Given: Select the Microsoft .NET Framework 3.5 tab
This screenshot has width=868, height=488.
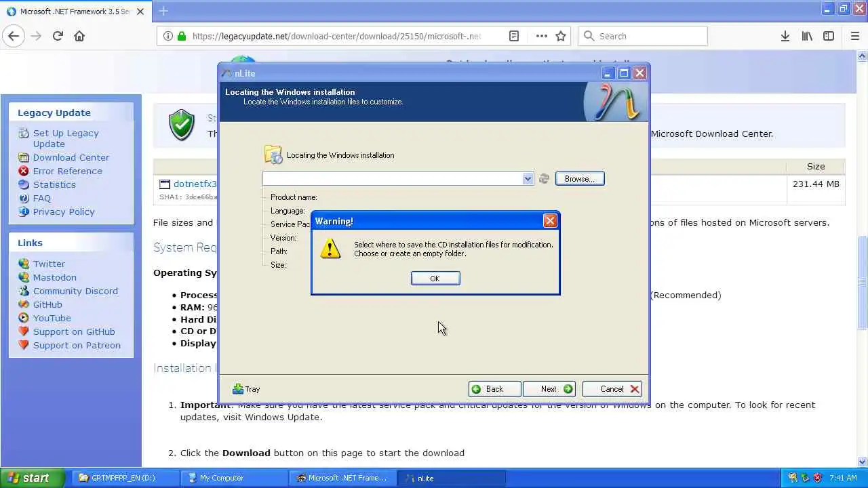Looking at the screenshot, I should pyautogui.click(x=76, y=12).
